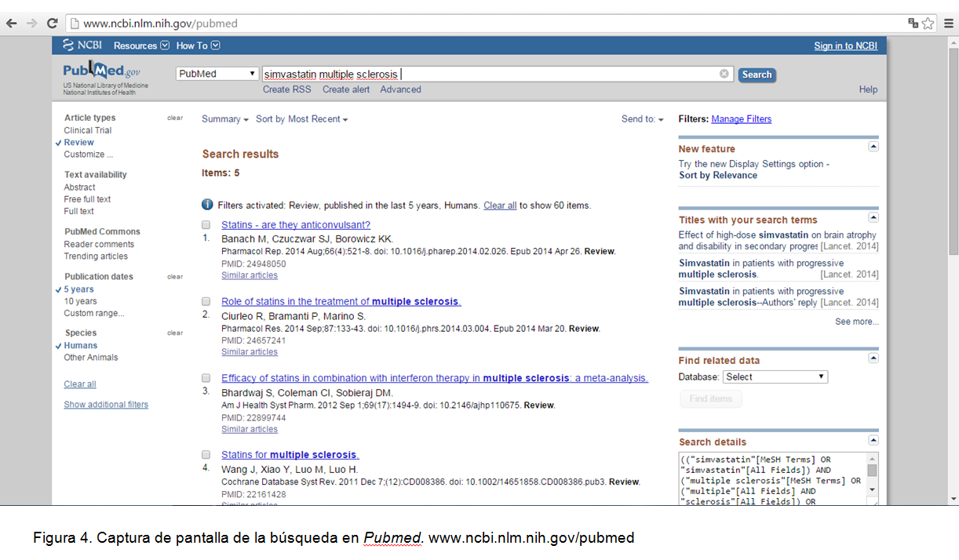Viewport: 959px width, 560px height.
Task: Collapse the Search details panel
Action: [873, 440]
